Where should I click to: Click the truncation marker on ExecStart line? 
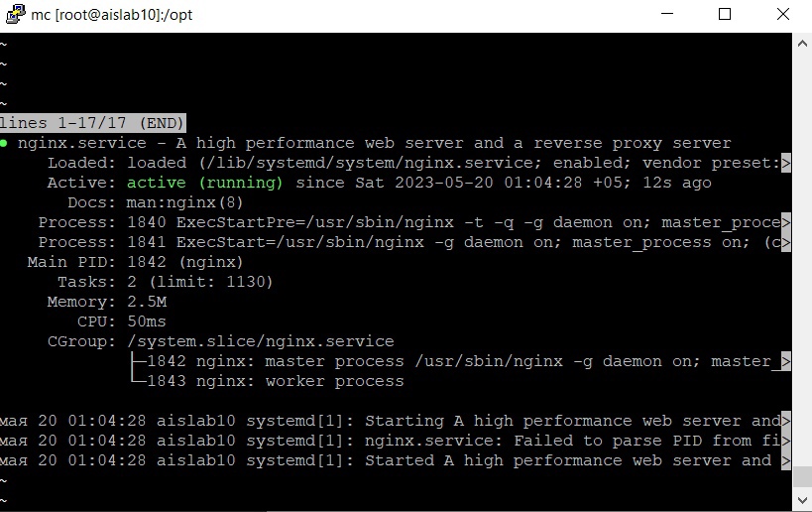[x=786, y=242]
